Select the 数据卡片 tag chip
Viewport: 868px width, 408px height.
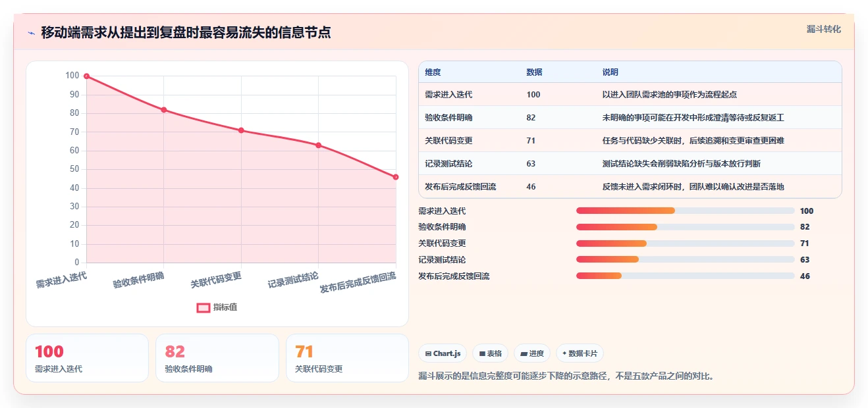pyautogui.click(x=580, y=353)
